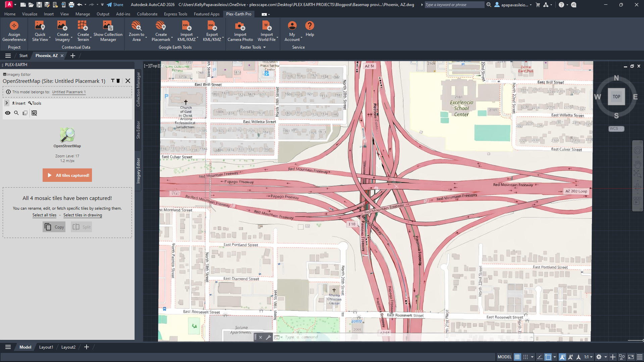Select the Layout1 tab
The image size is (644, 362).
coord(46,347)
